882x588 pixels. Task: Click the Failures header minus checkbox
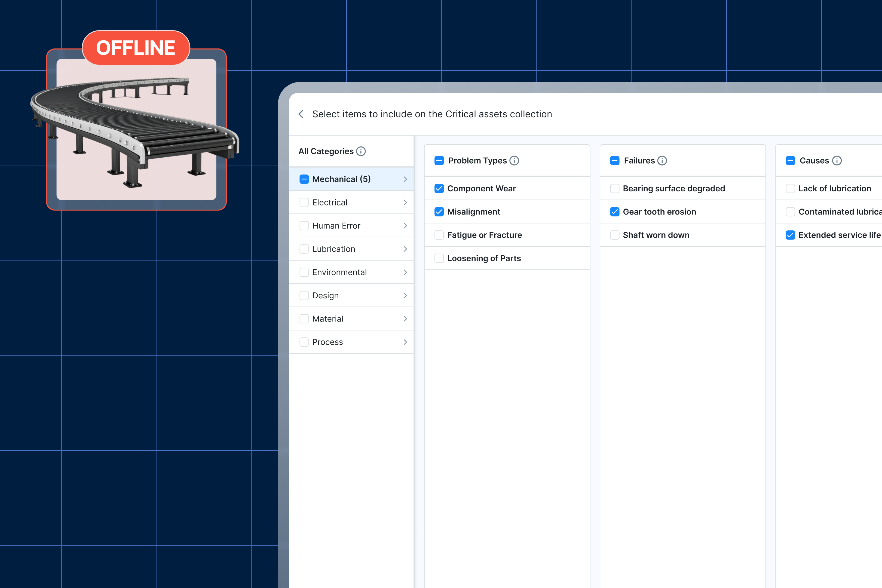coord(615,161)
